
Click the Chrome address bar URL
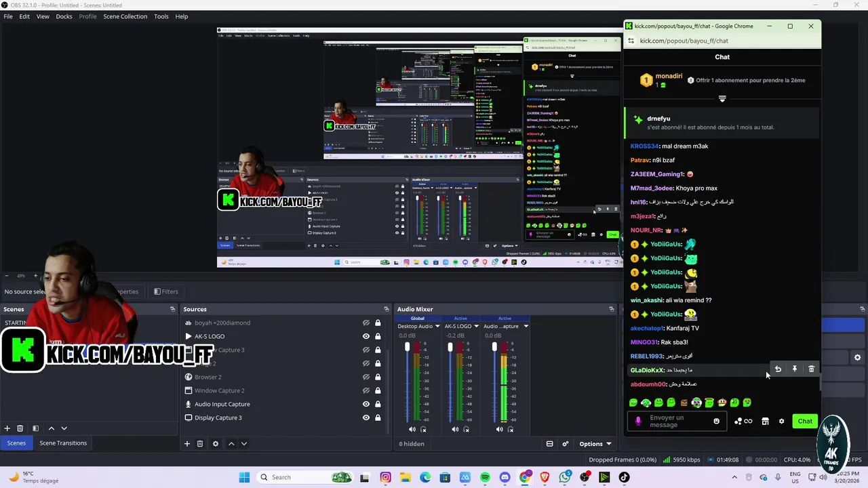click(x=684, y=41)
